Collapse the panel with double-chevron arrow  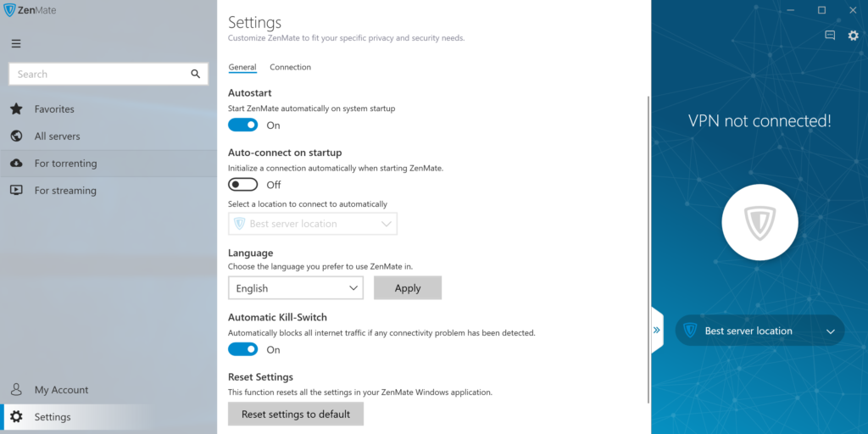tap(657, 331)
